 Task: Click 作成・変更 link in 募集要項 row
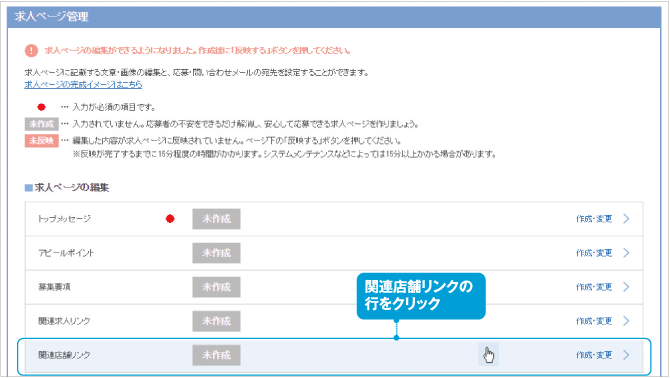(x=594, y=287)
